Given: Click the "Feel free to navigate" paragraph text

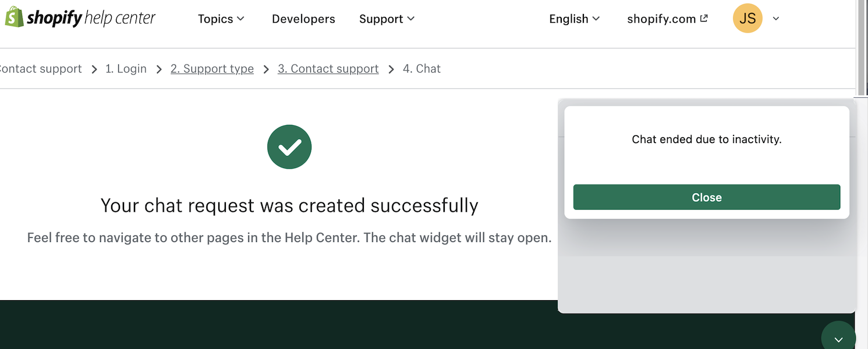Looking at the screenshot, I should tap(289, 238).
